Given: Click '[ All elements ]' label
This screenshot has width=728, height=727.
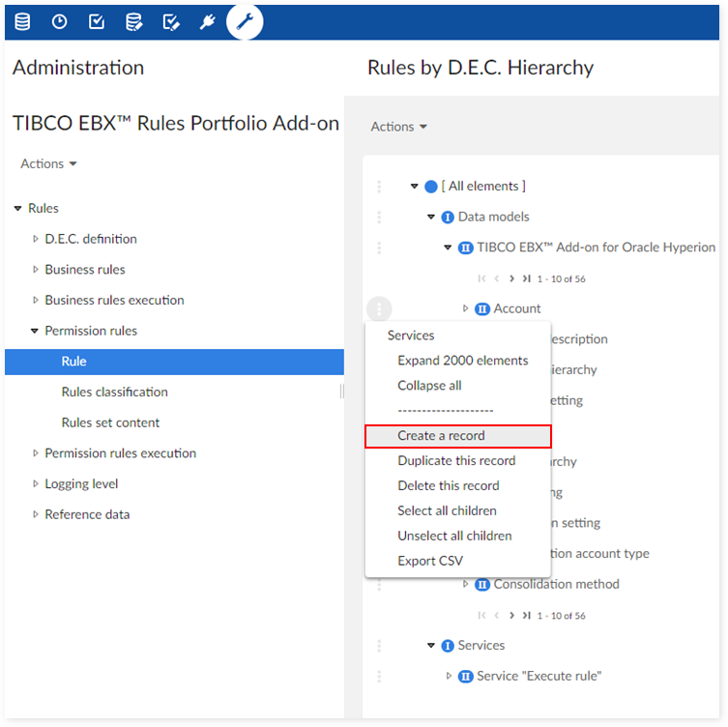Looking at the screenshot, I should click(x=483, y=187).
